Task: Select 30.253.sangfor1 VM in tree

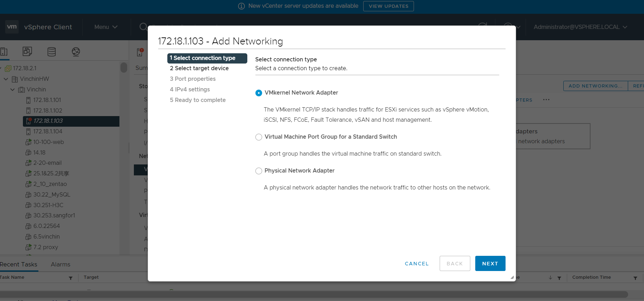Action: click(x=54, y=216)
